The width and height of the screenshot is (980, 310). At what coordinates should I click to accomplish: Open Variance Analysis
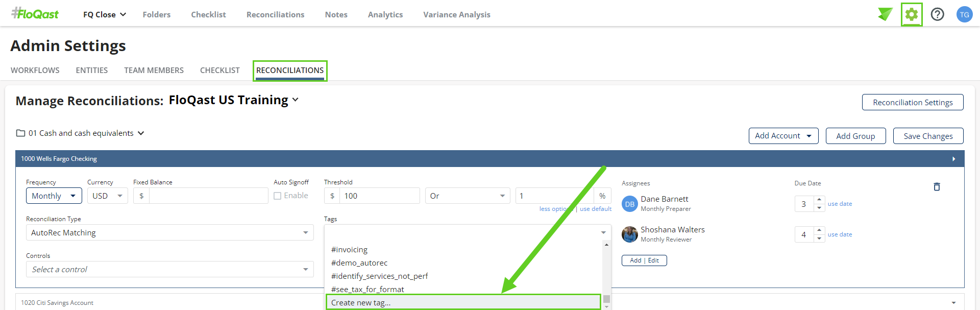coord(457,15)
